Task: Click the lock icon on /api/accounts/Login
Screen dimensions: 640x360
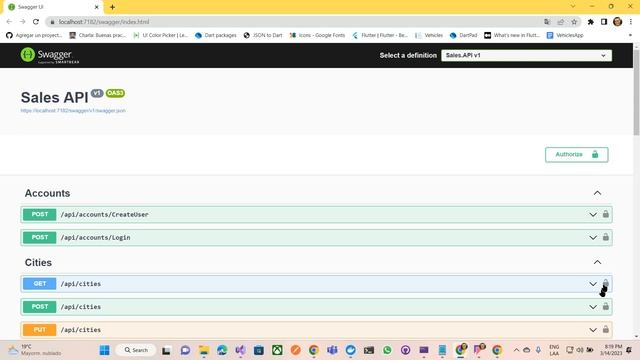Action: [x=606, y=237]
